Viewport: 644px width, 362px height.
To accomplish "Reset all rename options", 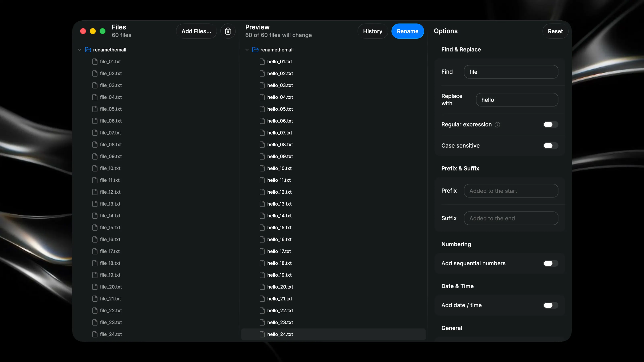I will tap(555, 31).
